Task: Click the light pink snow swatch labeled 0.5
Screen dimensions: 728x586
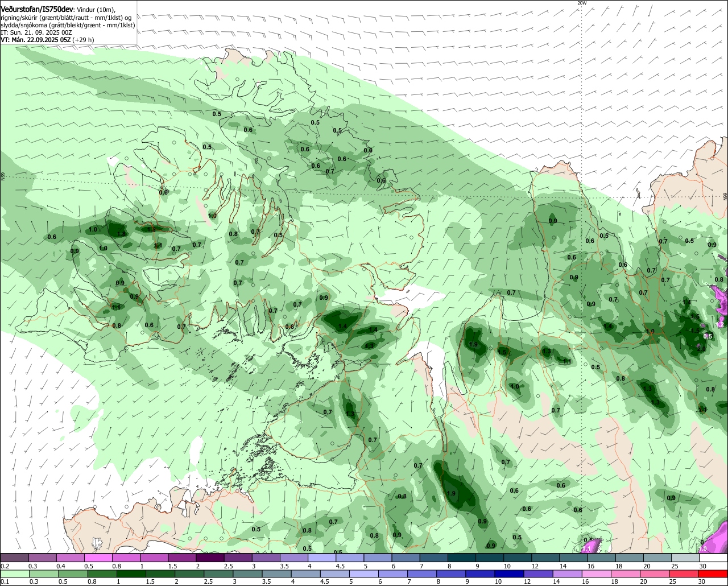Action: coord(98,558)
